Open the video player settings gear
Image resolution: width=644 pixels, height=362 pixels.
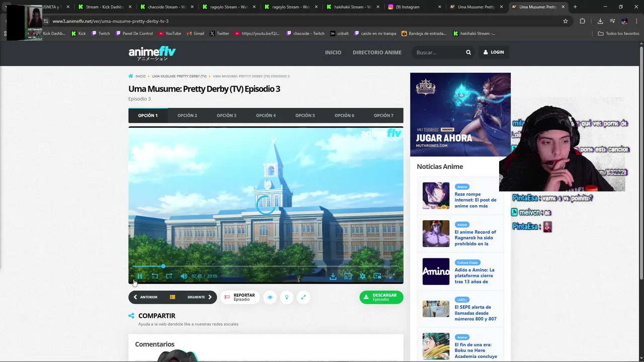(x=362, y=276)
